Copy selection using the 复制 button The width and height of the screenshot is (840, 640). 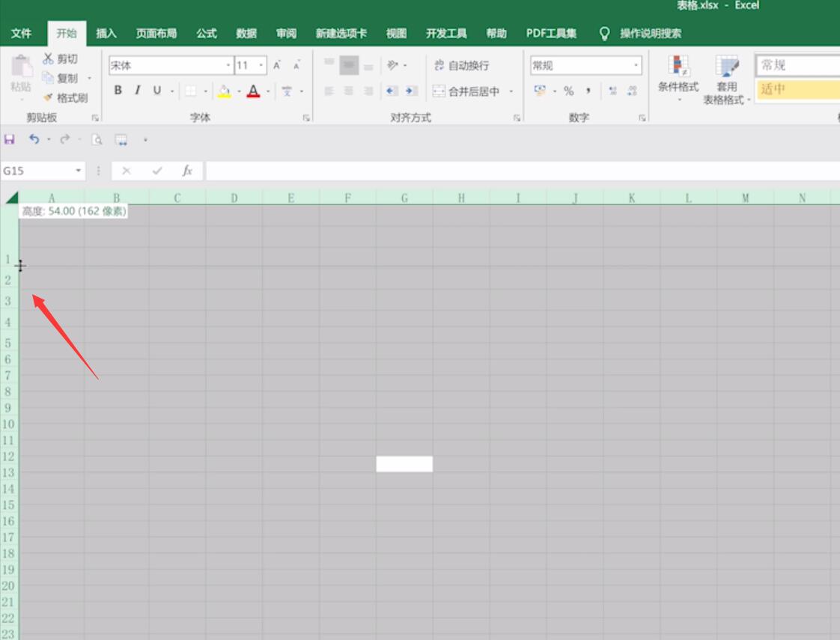click(61, 78)
